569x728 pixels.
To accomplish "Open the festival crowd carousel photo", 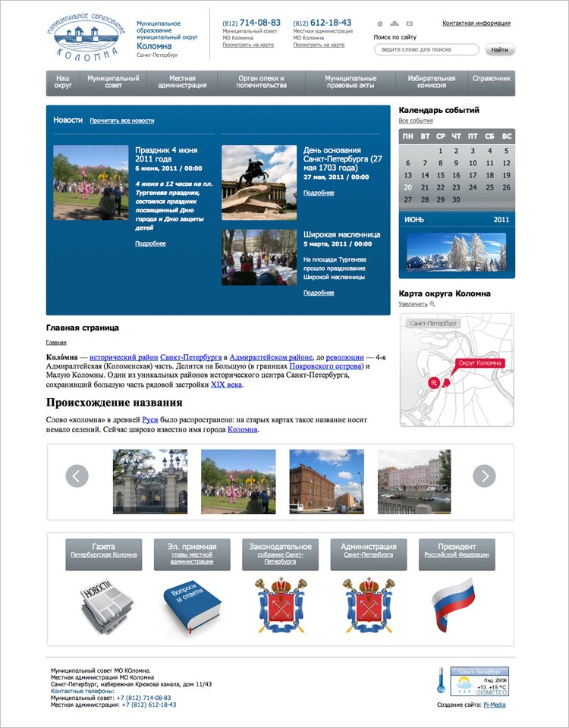I will pyautogui.click(x=238, y=482).
